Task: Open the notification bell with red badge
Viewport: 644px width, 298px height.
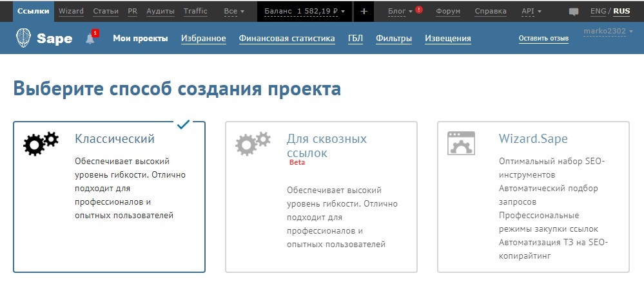Action: pyautogui.click(x=91, y=37)
